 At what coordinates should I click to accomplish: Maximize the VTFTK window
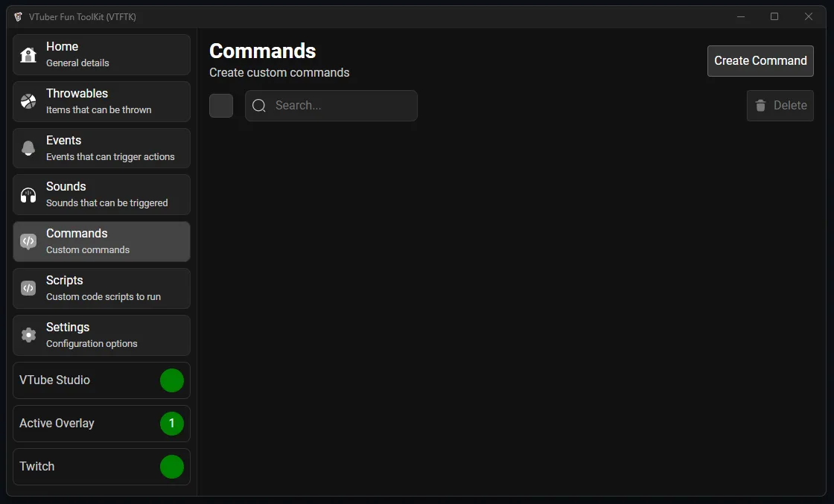click(774, 16)
